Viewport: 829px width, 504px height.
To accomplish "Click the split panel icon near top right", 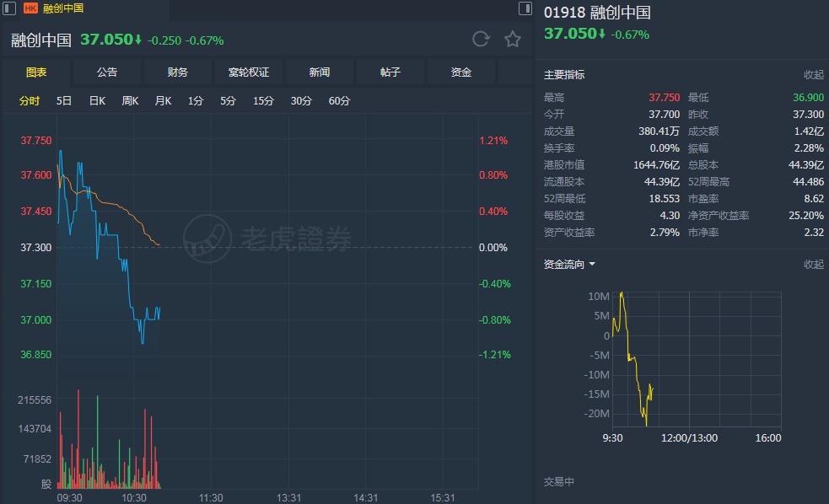I will 525,9.
